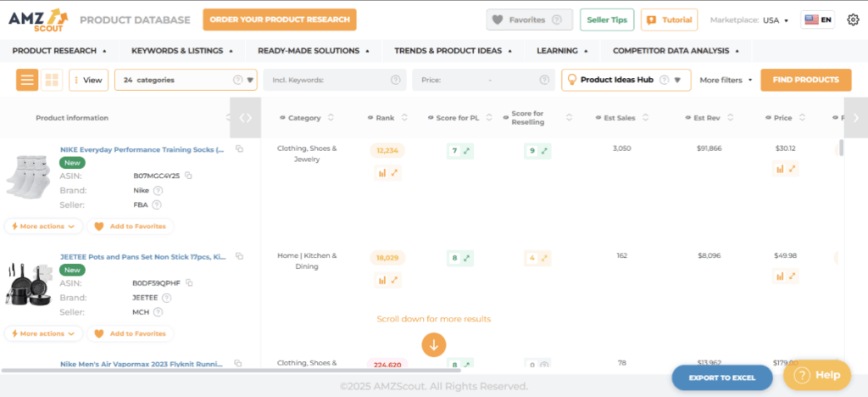Expand Score for PL details of NIKE socks

466,151
